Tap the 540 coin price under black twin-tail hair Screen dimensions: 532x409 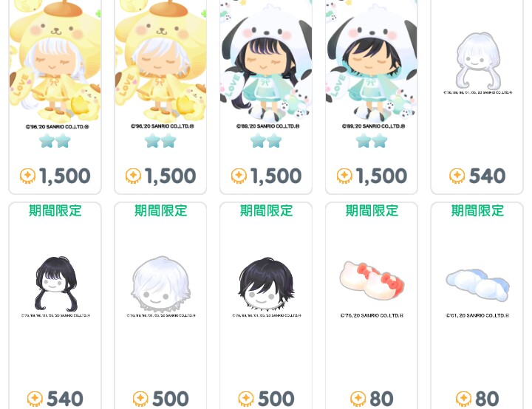55,399
